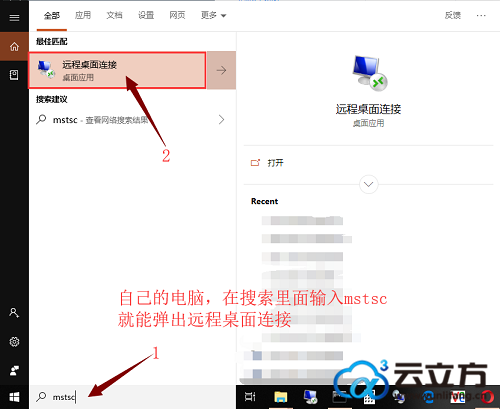500x409 pixels.
Task: Click the search box containing mstsc
Action: 133,397
